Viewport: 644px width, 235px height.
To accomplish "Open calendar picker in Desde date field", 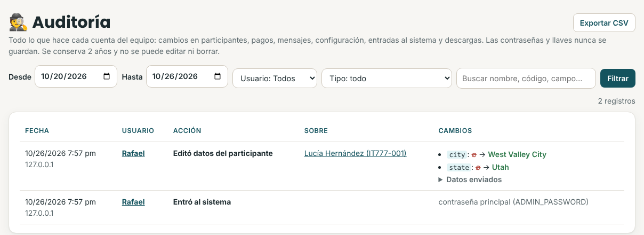I will click(x=107, y=76).
